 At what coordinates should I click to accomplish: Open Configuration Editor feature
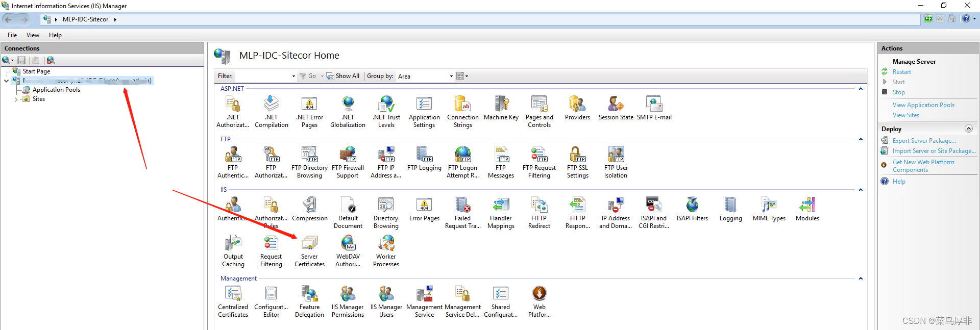tap(271, 301)
